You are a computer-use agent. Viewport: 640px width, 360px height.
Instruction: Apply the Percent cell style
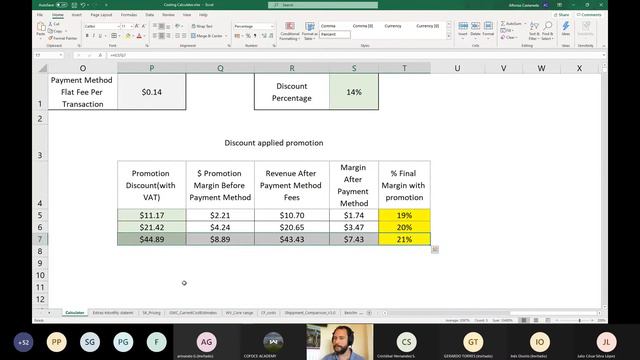335,34
